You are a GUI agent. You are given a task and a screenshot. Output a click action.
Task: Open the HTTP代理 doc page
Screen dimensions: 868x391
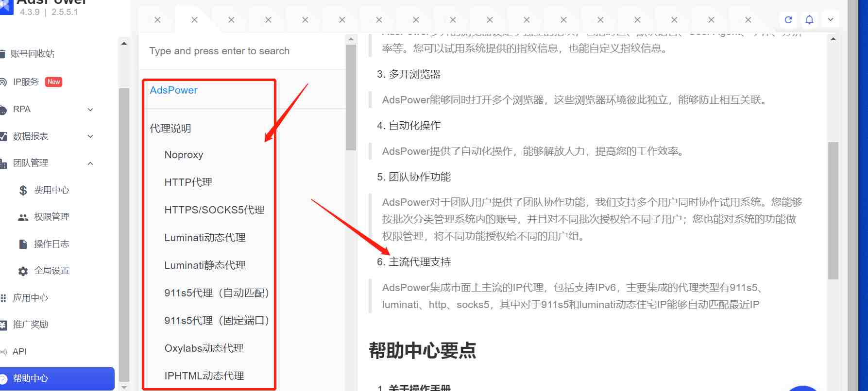pos(188,182)
